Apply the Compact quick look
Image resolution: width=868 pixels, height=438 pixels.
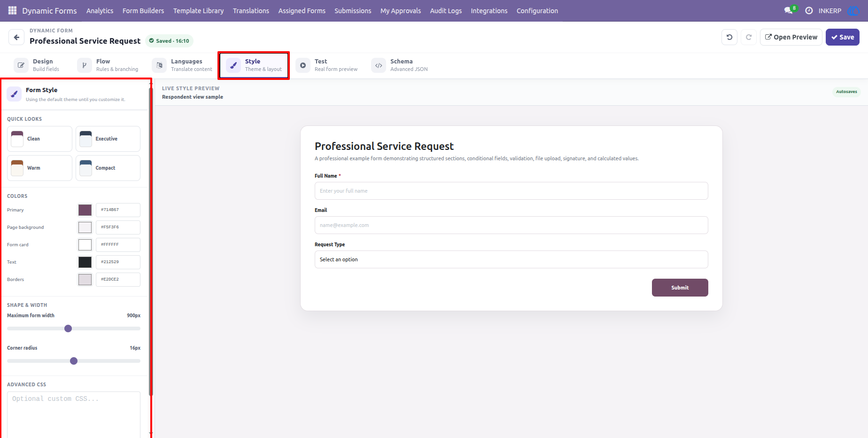(x=108, y=168)
